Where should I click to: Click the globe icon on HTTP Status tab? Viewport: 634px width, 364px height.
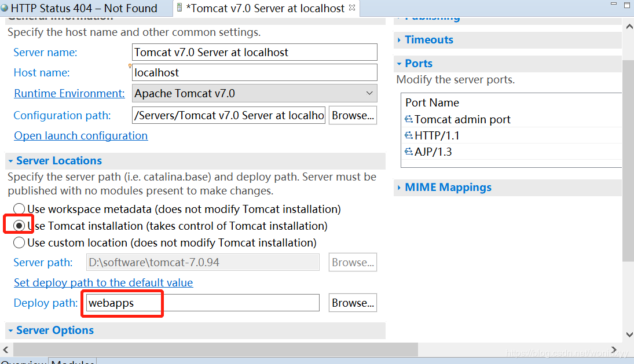tap(5, 8)
